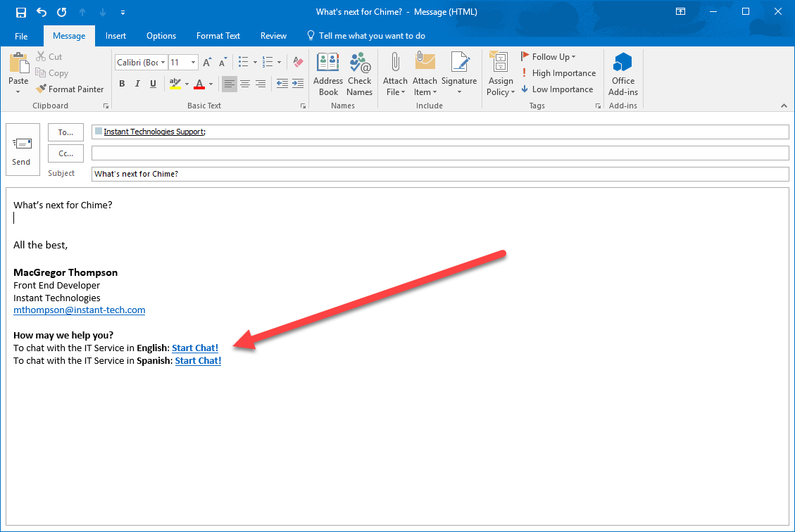Toggle High Importance tag
The image size is (795, 532).
[x=558, y=73]
